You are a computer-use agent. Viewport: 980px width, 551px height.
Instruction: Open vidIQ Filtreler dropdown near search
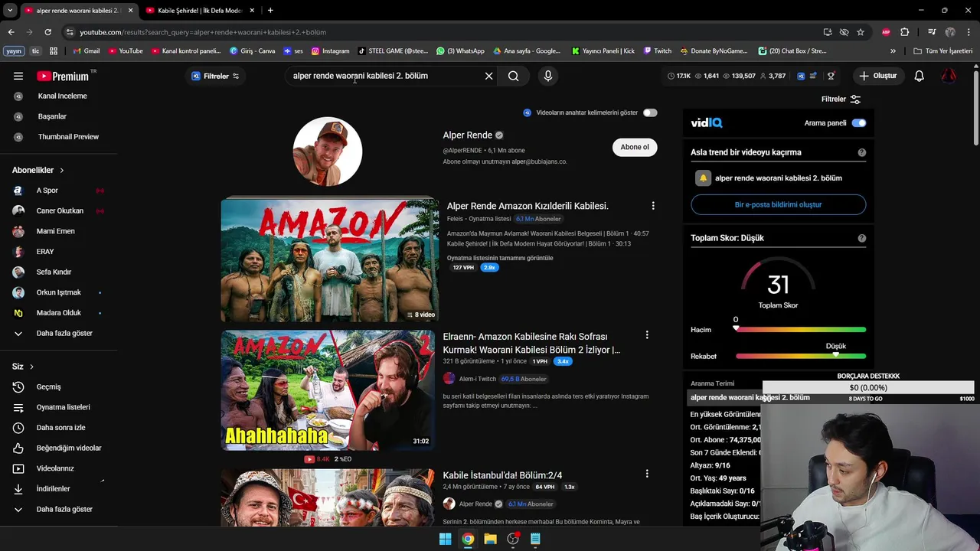point(215,76)
